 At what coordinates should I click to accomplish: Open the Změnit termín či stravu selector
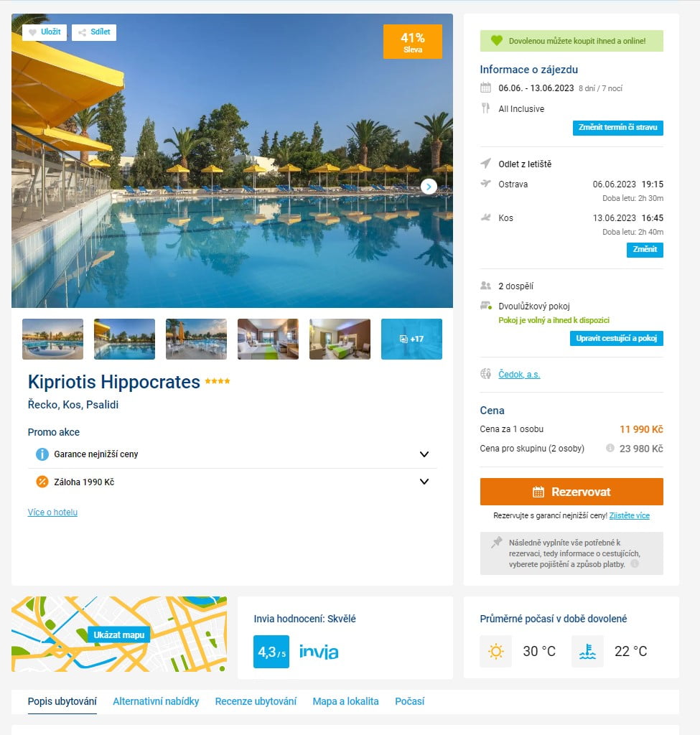tap(617, 128)
